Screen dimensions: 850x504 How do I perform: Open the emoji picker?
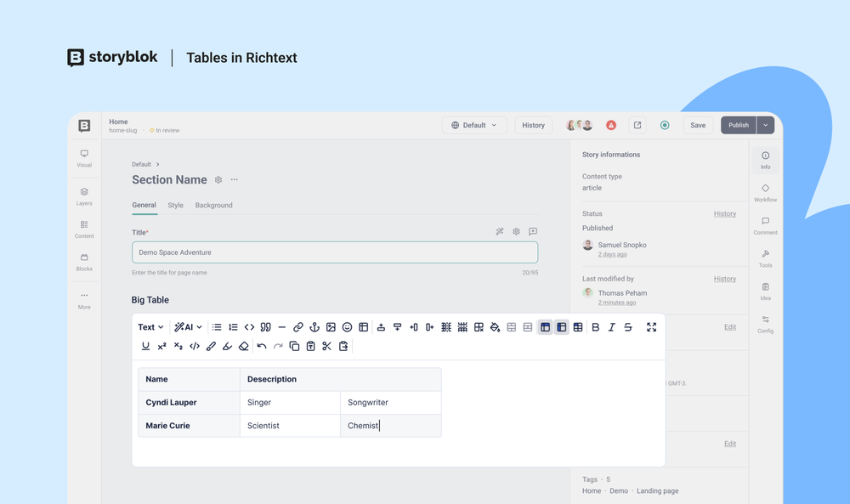click(348, 326)
